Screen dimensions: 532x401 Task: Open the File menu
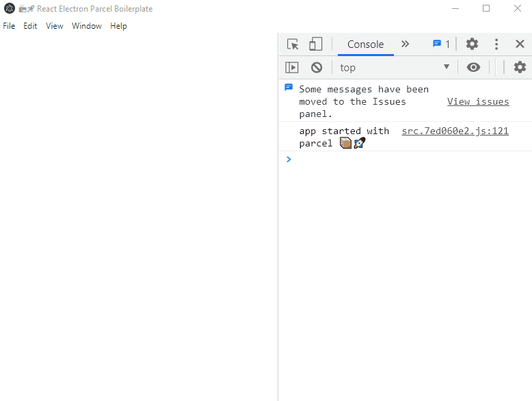[x=9, y=26]
